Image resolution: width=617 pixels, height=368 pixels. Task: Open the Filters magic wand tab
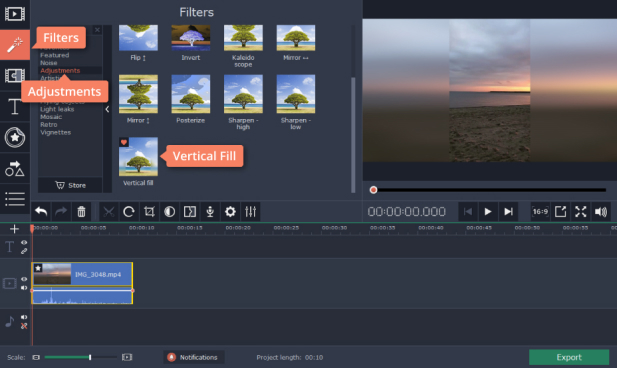tap(15, 45)
